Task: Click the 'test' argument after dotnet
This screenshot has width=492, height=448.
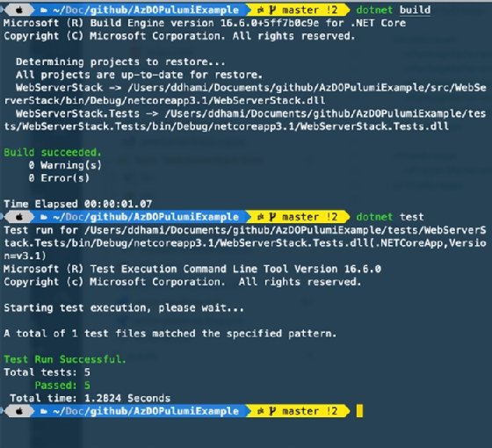Action: click(412, 217)
